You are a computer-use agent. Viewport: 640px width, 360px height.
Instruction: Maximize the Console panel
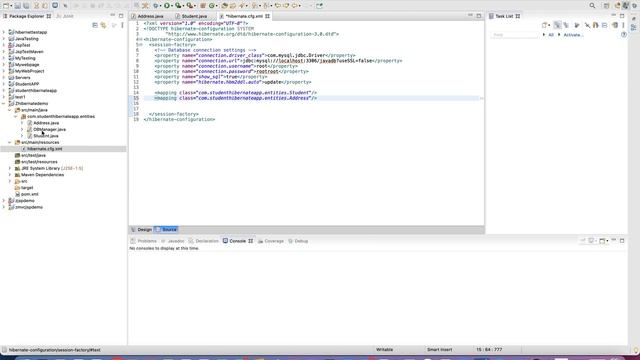[x=622, y=241]
